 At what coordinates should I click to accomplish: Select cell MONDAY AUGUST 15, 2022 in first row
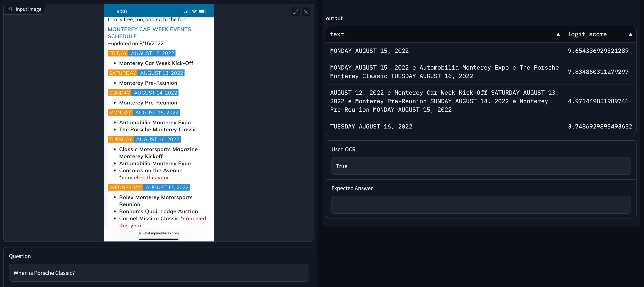(x=445, y=51)
